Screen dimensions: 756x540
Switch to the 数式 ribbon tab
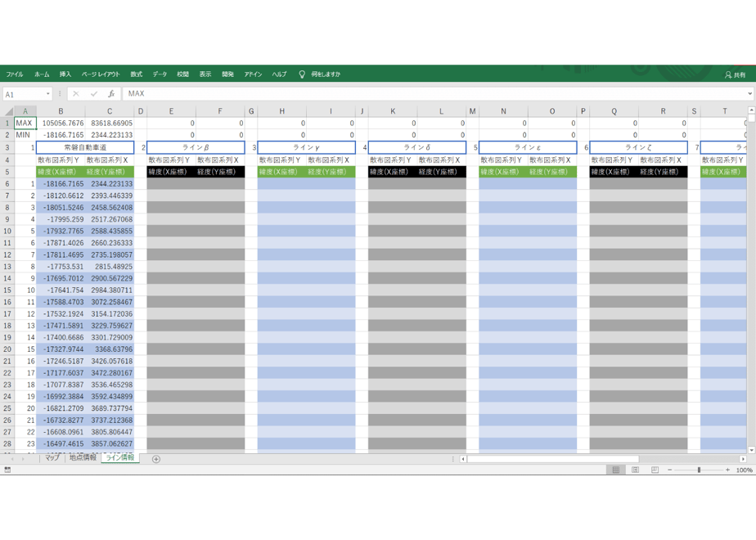[137, 74]
